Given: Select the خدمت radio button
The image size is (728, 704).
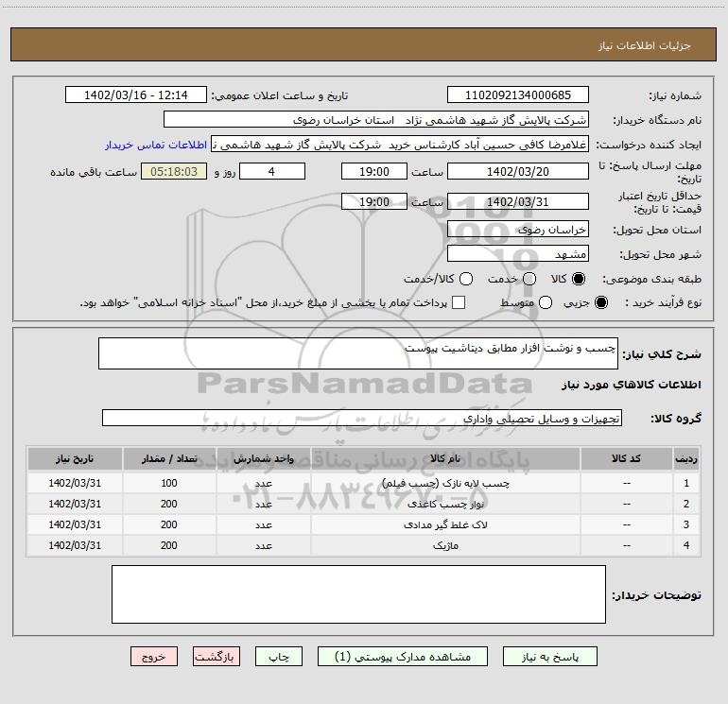Looking at the screenshot, I should click(529, 279).
